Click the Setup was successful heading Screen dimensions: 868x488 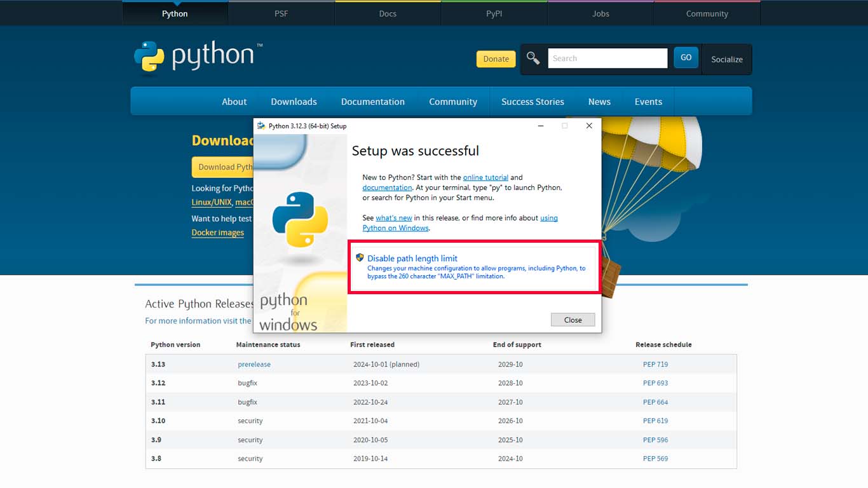pyautogui.click(x=416, y=151)
